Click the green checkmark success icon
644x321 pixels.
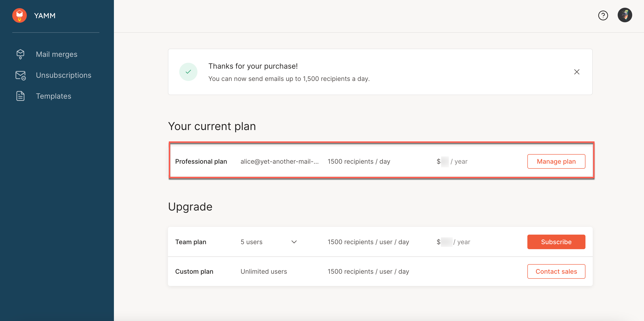(x=188, y=72)
